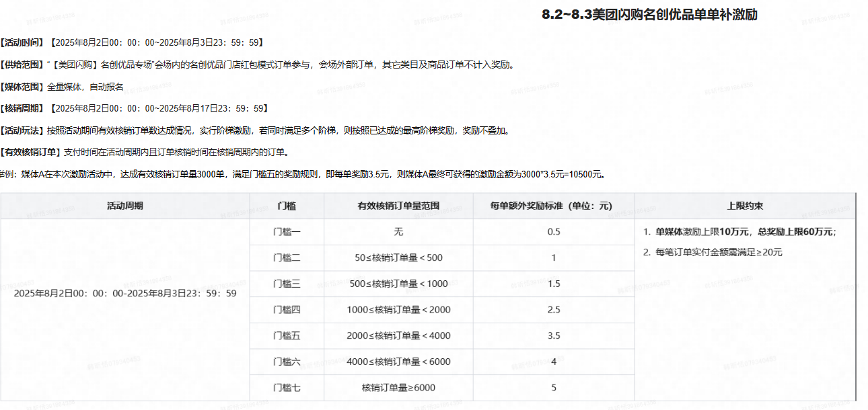Click the 3.5 reward cell for 门槛五
The width and height of the screenshot is (868, 410).
554,335
